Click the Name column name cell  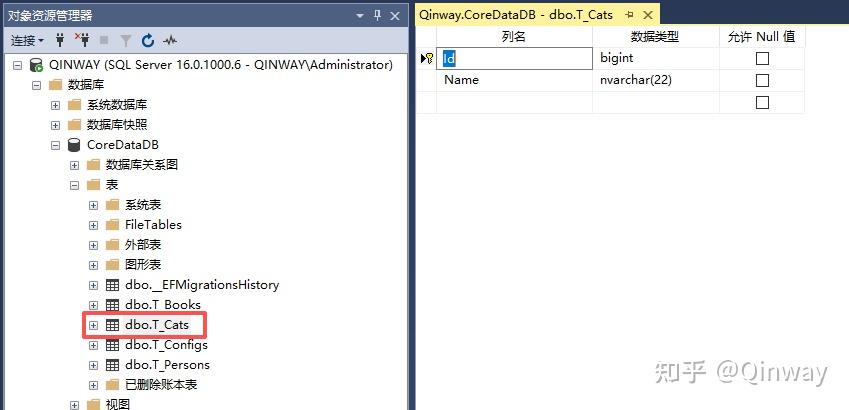pos(514,80)
